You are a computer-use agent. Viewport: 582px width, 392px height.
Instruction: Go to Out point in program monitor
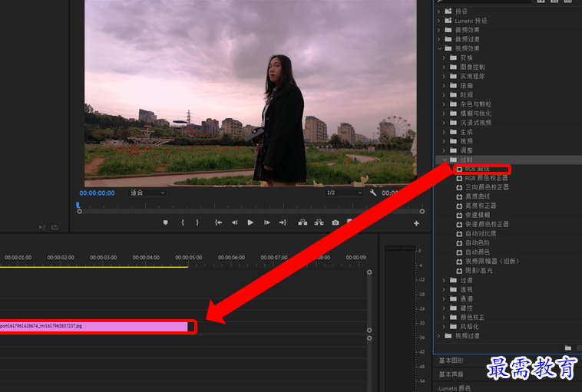[x=283, y=222]
